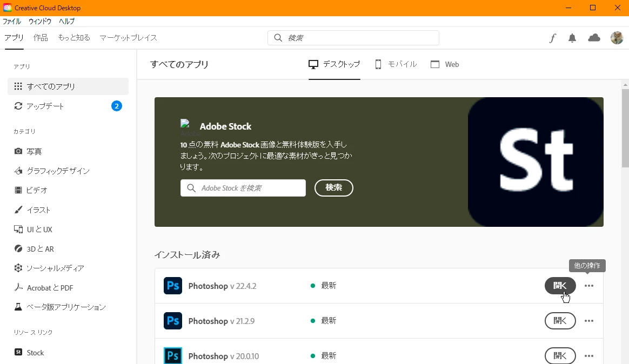Screen dimensions: 629x364
Task: Click the magnifier icon in Stock search field
Action: coord(191,188)
